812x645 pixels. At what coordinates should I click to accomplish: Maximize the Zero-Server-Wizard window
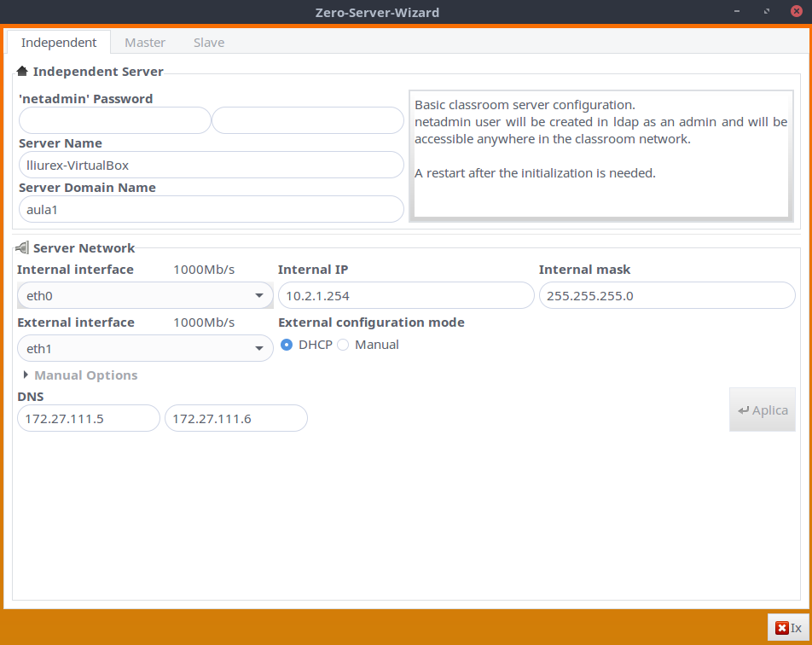coord(767,12)
